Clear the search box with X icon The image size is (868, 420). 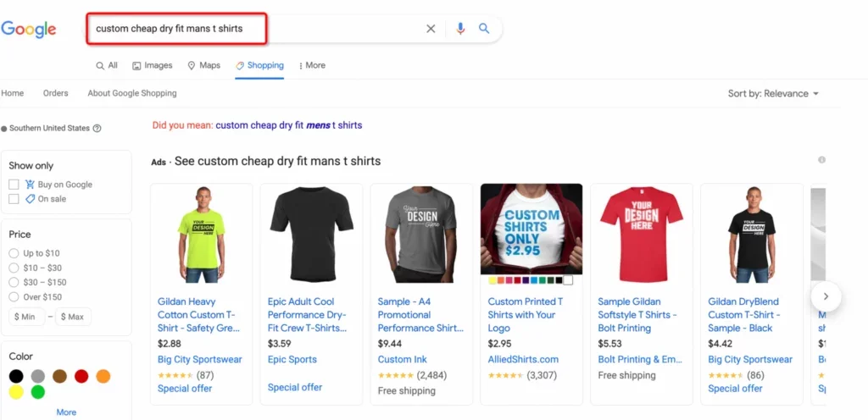pos(431,29)
